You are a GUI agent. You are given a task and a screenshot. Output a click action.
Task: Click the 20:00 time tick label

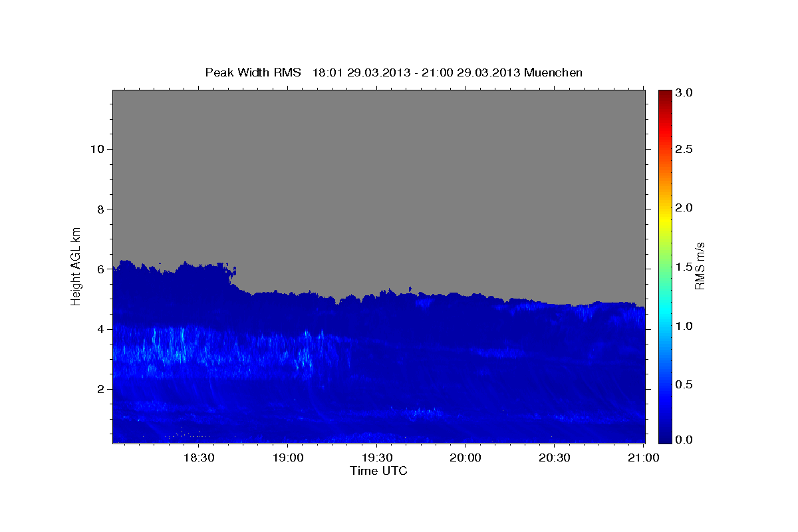[465, 458]
